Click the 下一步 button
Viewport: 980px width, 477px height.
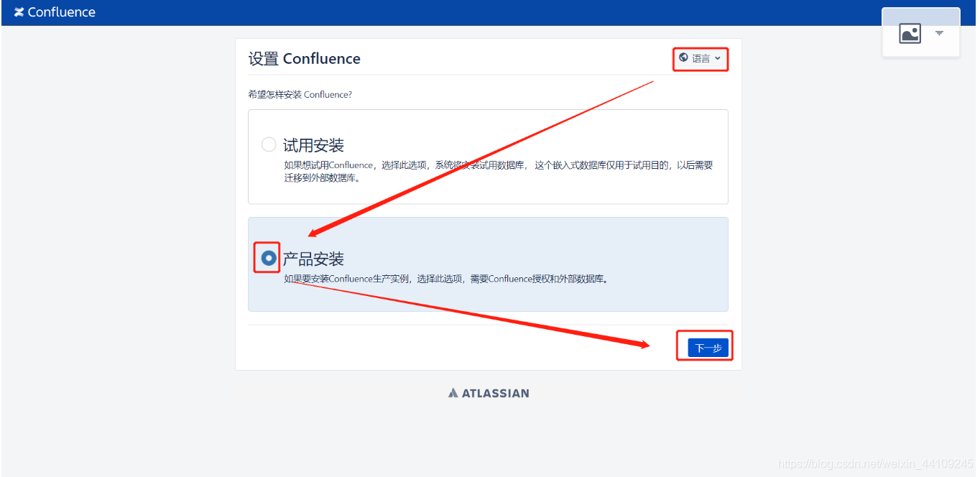(708, 348)
